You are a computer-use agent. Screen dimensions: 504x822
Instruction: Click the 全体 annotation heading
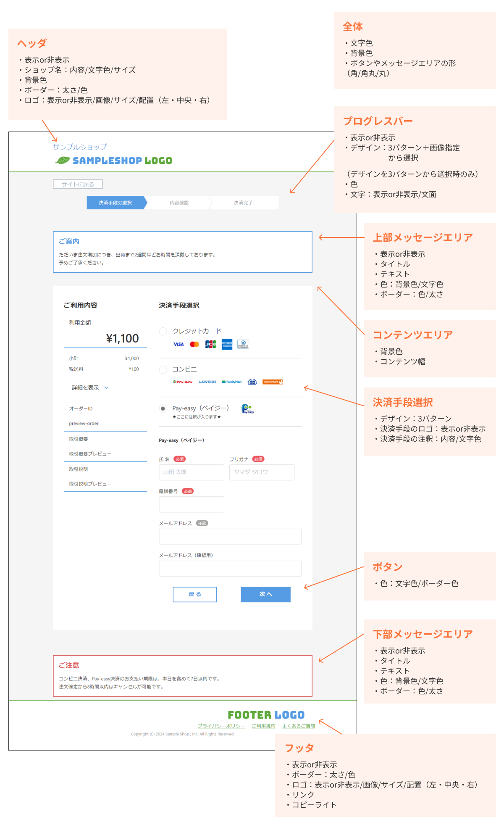click(x=353, y=26)
